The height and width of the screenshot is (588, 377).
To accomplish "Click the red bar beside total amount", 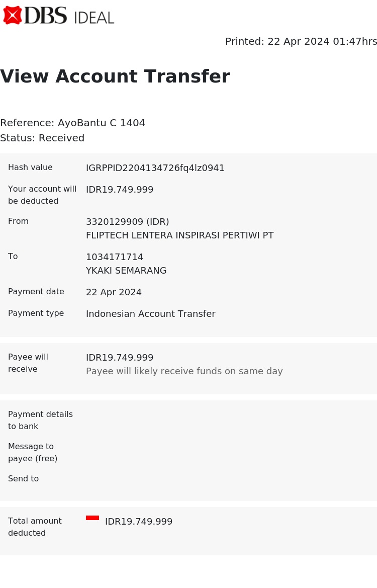I will coord(92,518).
